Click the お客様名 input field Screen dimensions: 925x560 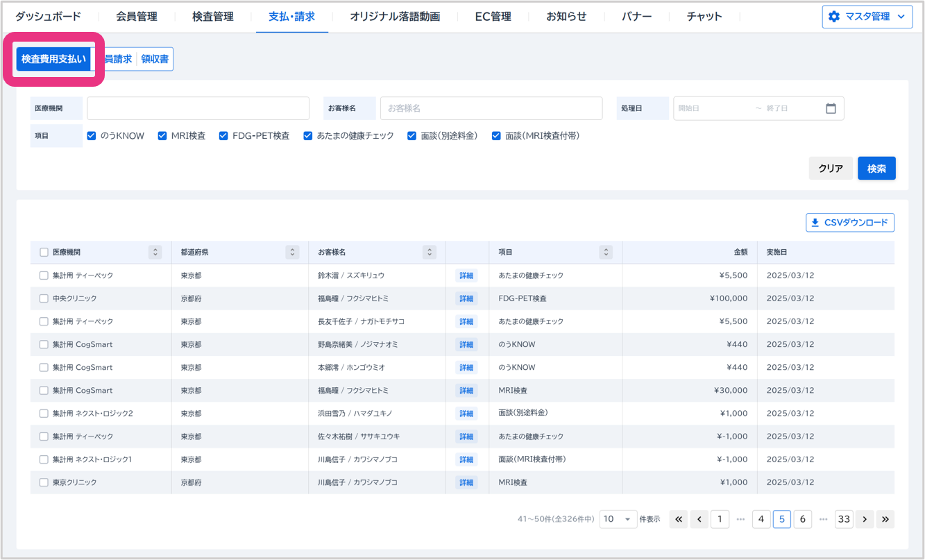491,108
